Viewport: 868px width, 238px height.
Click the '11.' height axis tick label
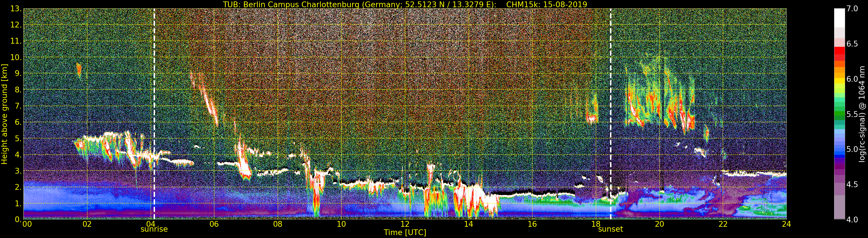(16, 41)
